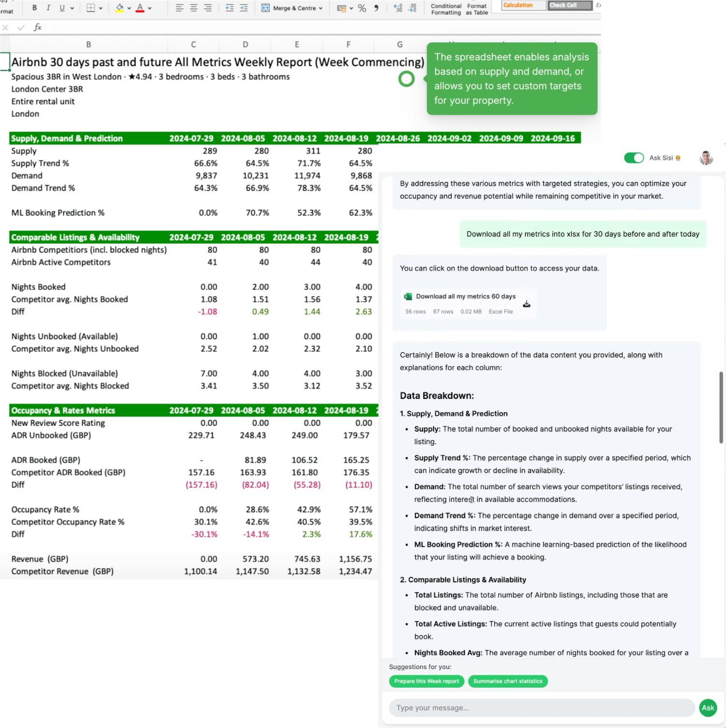
Task: Select column D header
Action: [x=245, y=44]
